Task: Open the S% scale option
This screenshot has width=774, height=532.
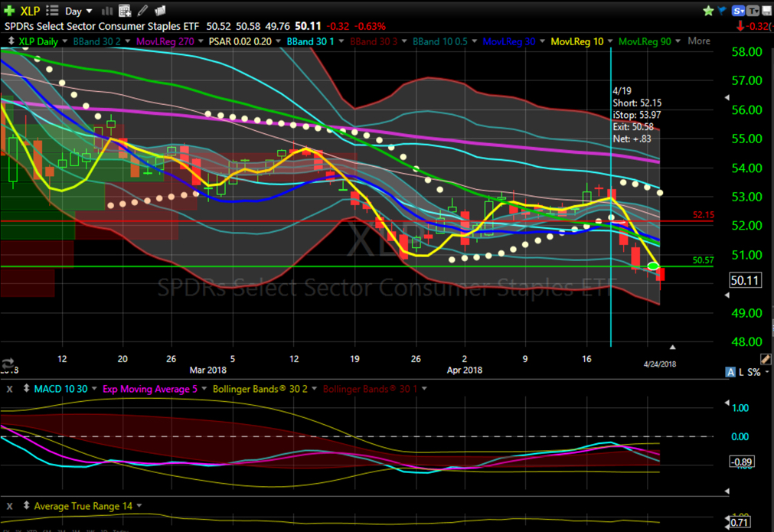Action: click(x=754, y=372)
